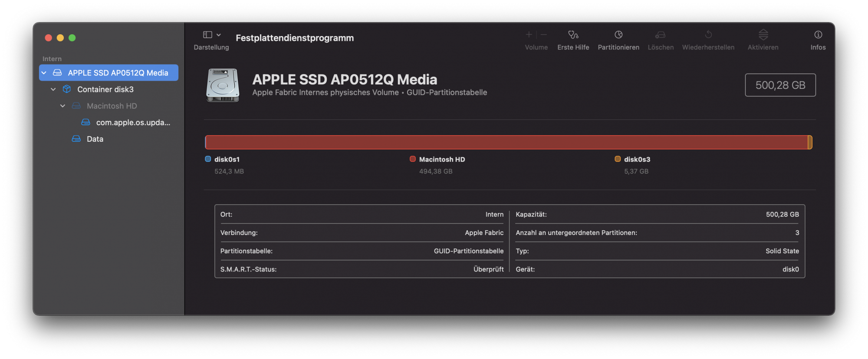Click the APPLE SSD sidebar drive icon
The height and width of the screenshot is (359, 868).
pyautogui.click(x=57, y=73)
